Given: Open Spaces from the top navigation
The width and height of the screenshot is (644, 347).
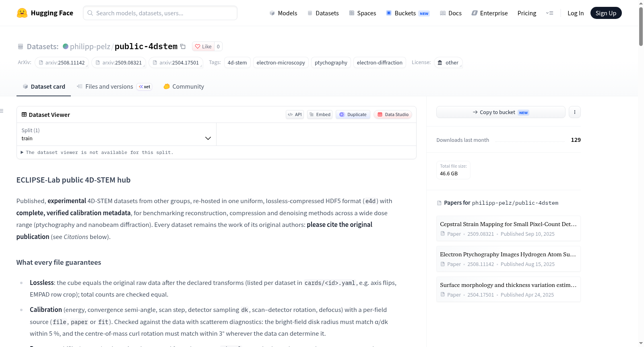Looking at the screenshot, I should pos(363,13).
